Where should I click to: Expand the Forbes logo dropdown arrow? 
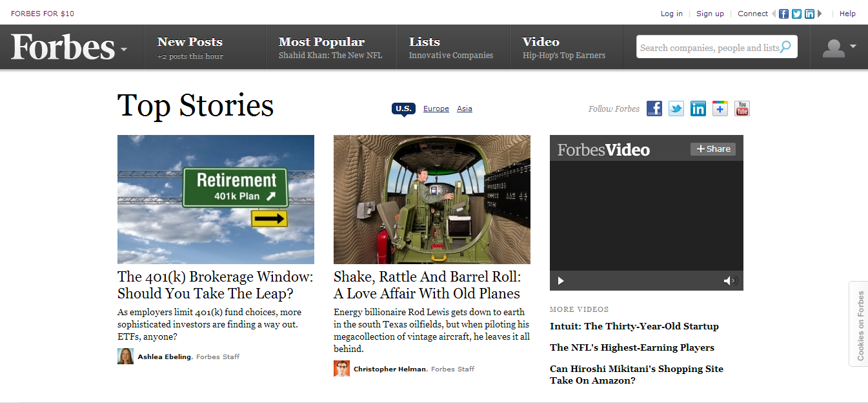pyautogui.click(x=123, y=49)
